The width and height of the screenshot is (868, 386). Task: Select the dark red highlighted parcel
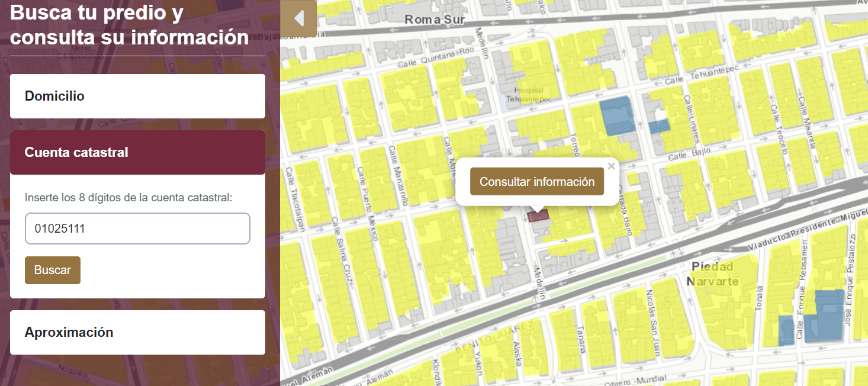coord(538,216)
